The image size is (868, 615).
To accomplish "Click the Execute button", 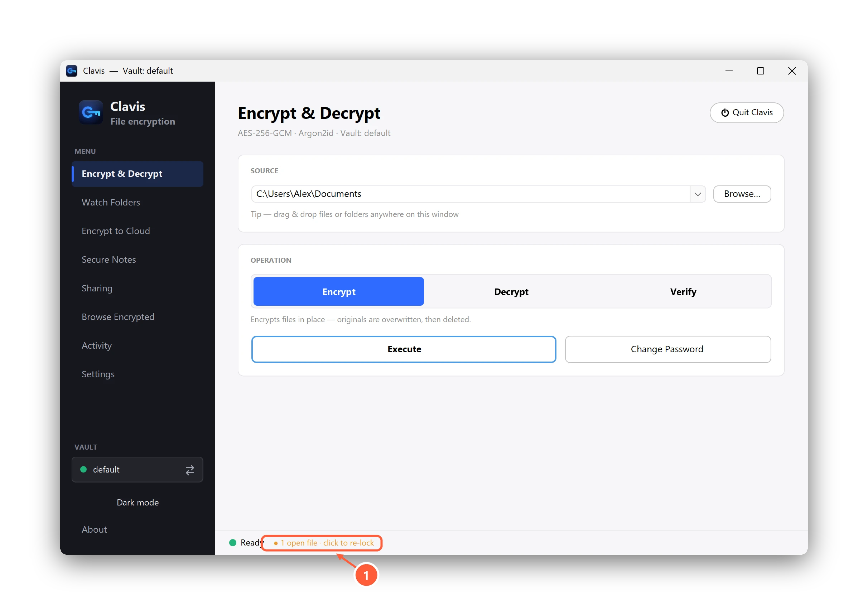I will pos(404,349).
